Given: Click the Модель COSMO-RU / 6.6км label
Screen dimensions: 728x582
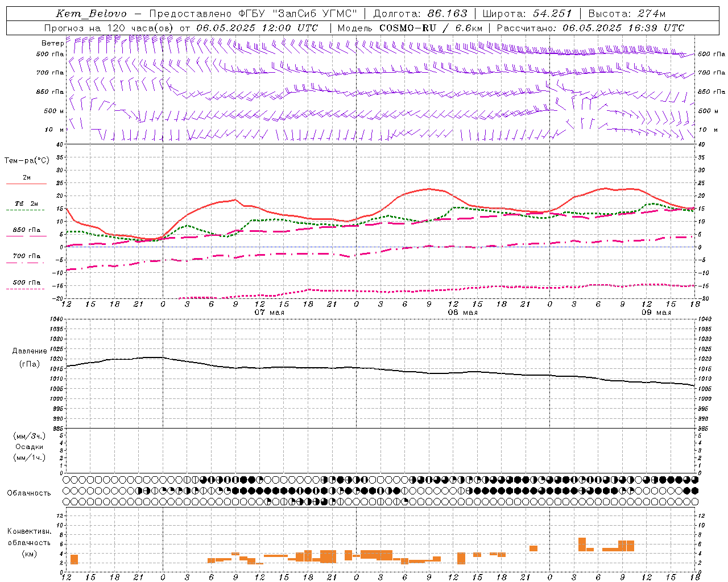Looking at the screenshot, I should [x=410, y=28].
